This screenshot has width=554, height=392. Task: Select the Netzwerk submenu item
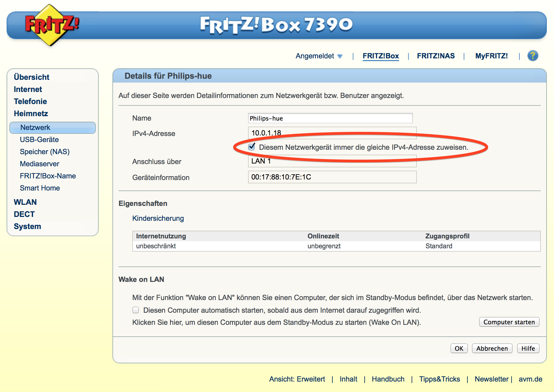pos(53,128)
